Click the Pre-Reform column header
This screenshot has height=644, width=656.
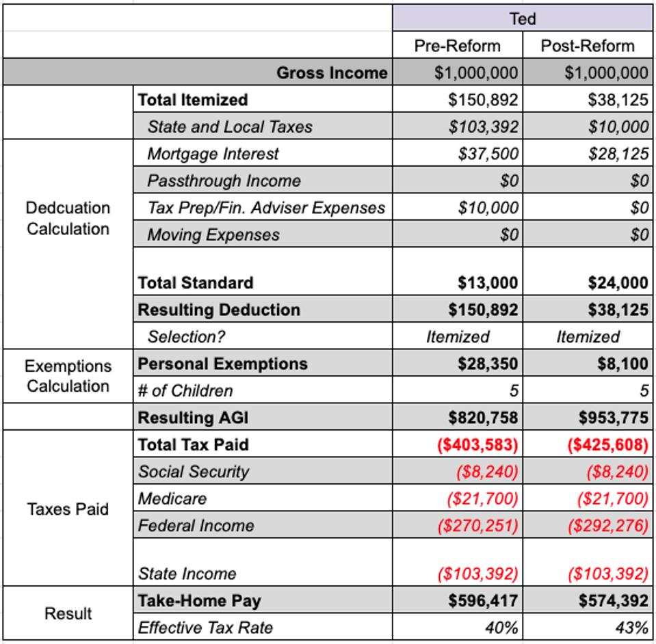pyautogui.click(x=458, y=45)
